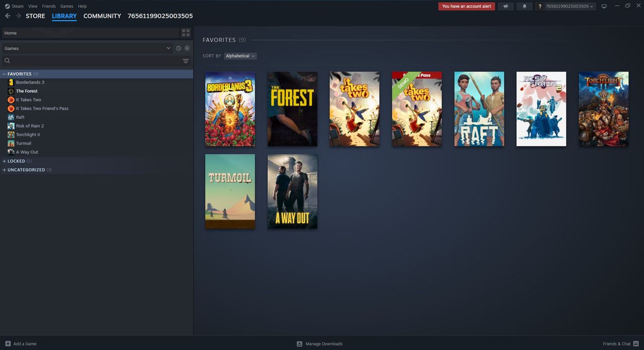
Task: Open the announcements megaphone icon
Action: click(506, 6)
